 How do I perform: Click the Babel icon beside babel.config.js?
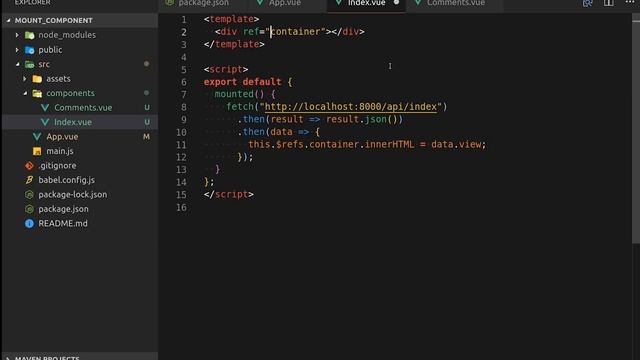pyautogui.click(x=29, y=180)
